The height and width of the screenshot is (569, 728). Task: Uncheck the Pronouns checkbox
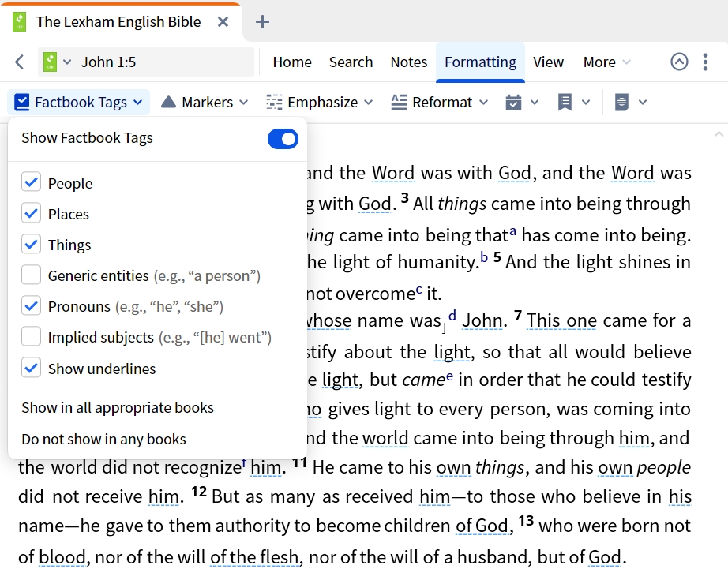tap(31, 306)
